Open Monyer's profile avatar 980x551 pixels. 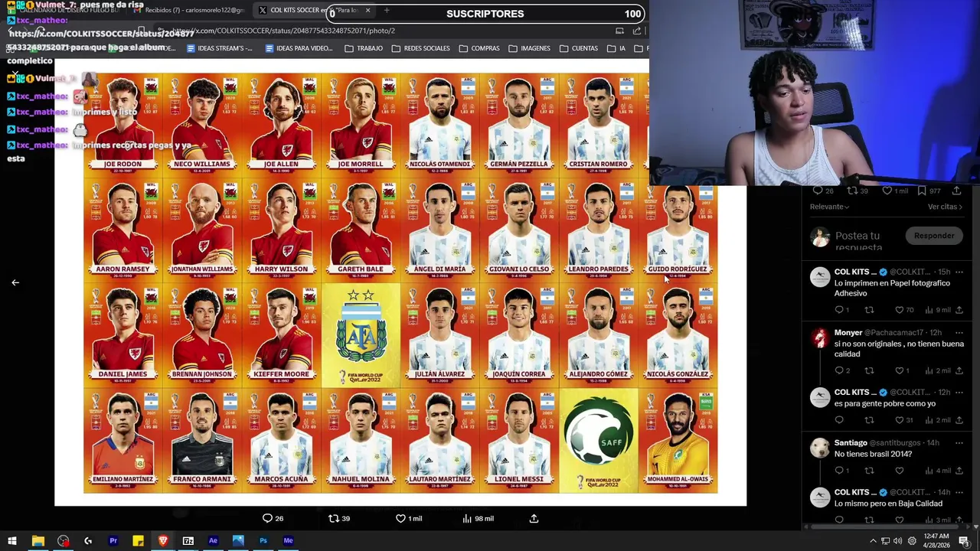click(820, 337)
